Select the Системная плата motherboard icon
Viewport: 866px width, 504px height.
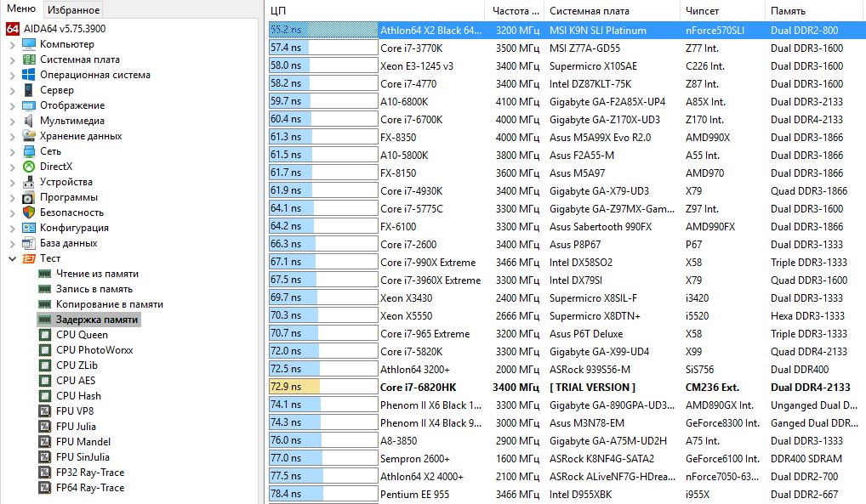point(29,59)
